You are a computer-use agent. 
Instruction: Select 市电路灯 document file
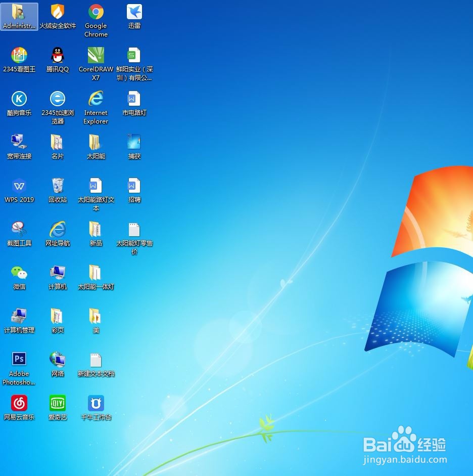coord(134,103)
